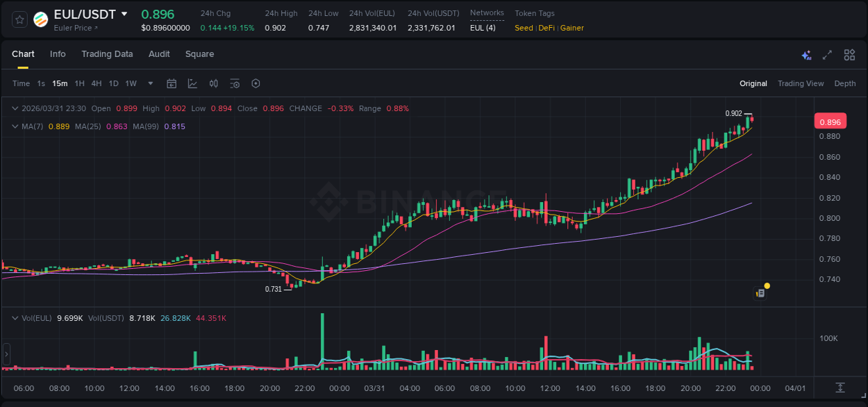Open the Depth chart view
The height and width of the screenshot is (407, 868).
(x=845, y=83)
